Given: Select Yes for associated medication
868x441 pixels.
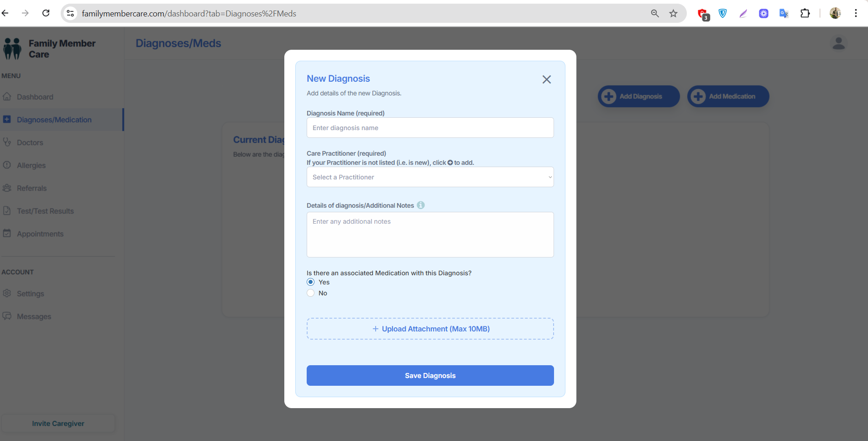Looking at the screenshot, I should pyautogui.click(x=311, y=282).
